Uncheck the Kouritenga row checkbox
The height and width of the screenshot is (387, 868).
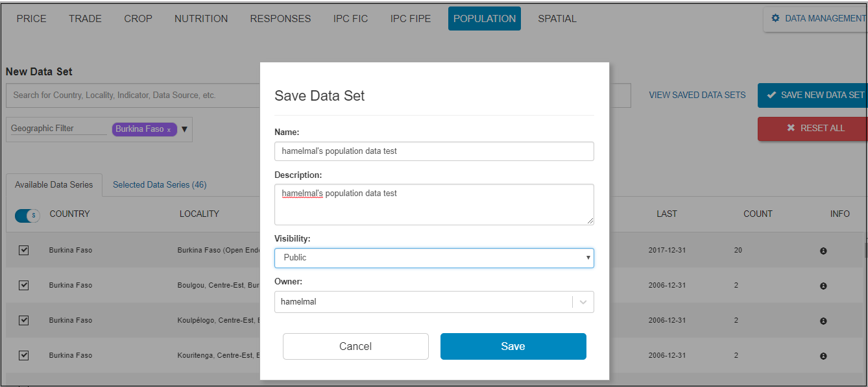[24, 355]
